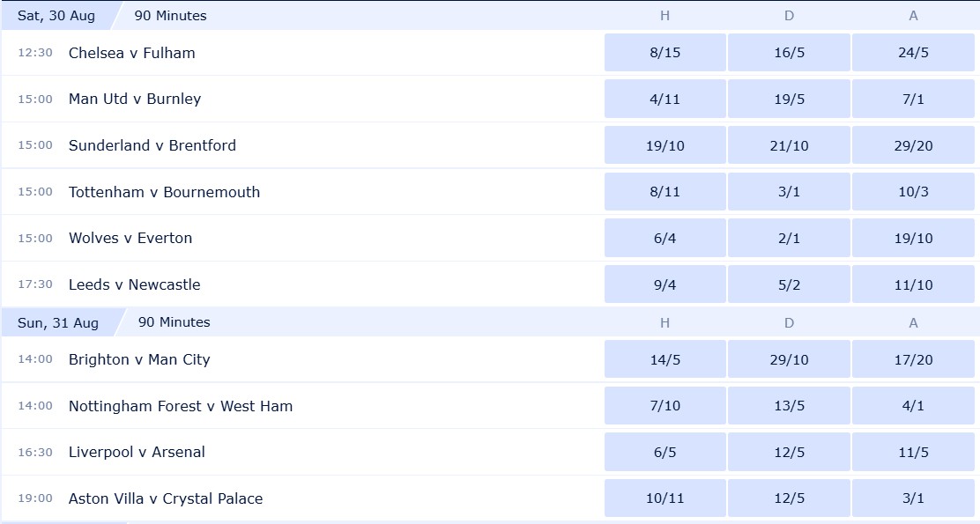The height and width of the screenshot is (524, 980).
Task: Pick West Ham away win at 4/1
Action: click(x=913, y=406)
